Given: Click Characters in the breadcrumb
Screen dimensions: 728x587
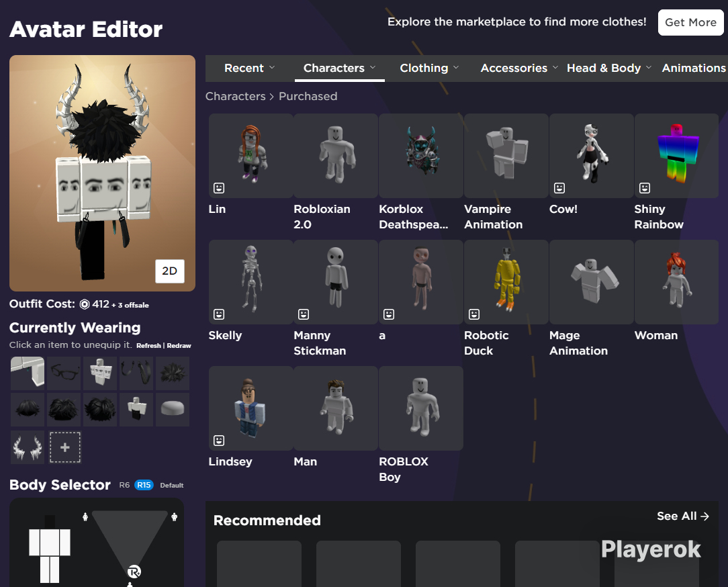Looking at the screenshot, I should pyautogui.click(x=236, y=96).
